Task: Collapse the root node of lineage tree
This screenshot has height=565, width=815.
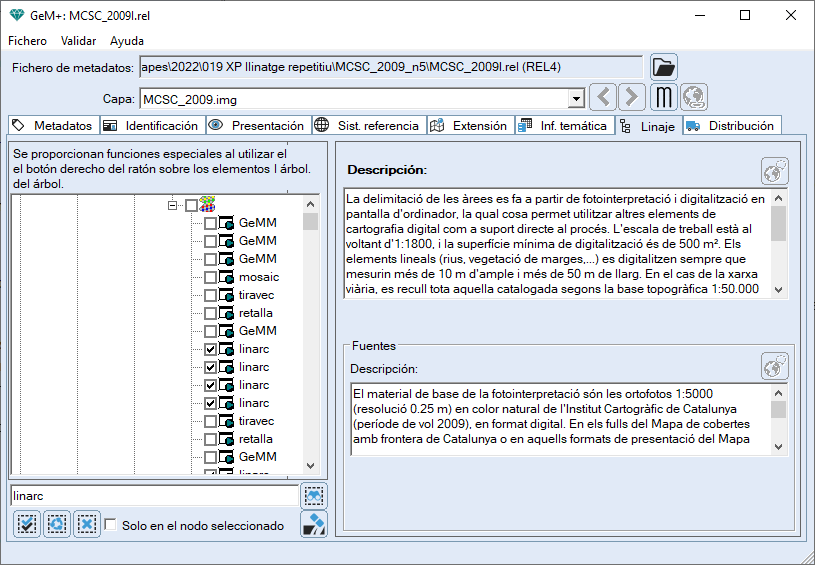Action: [x=174, y=205]
